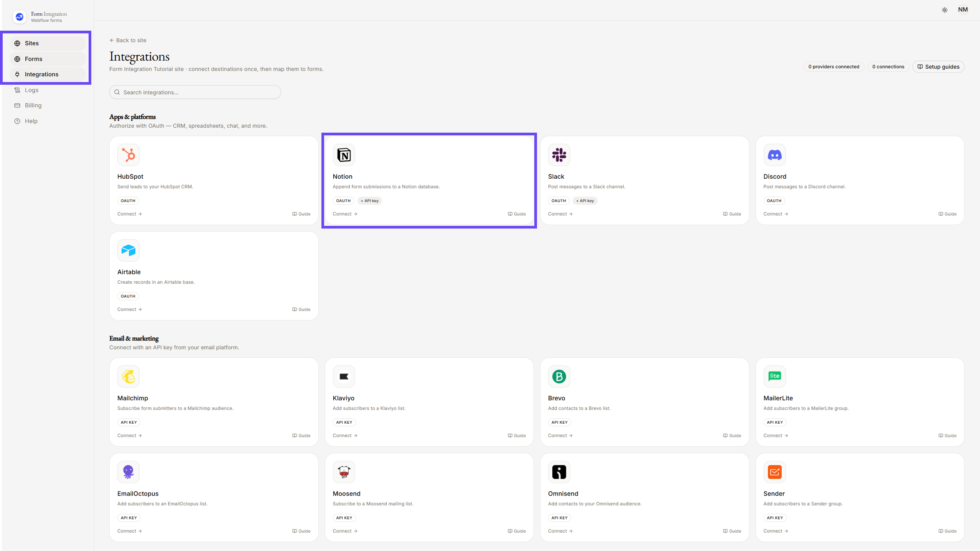This screenshot has width=980, height=551.
Task: Open the Brevo Guide link
Action: 732,436
